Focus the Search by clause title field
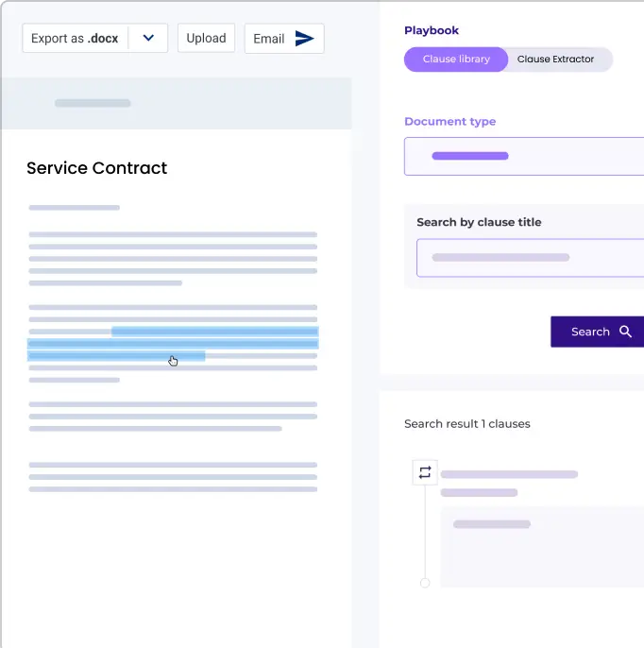Viewport: 644px width, 648px height. point(529,257)
